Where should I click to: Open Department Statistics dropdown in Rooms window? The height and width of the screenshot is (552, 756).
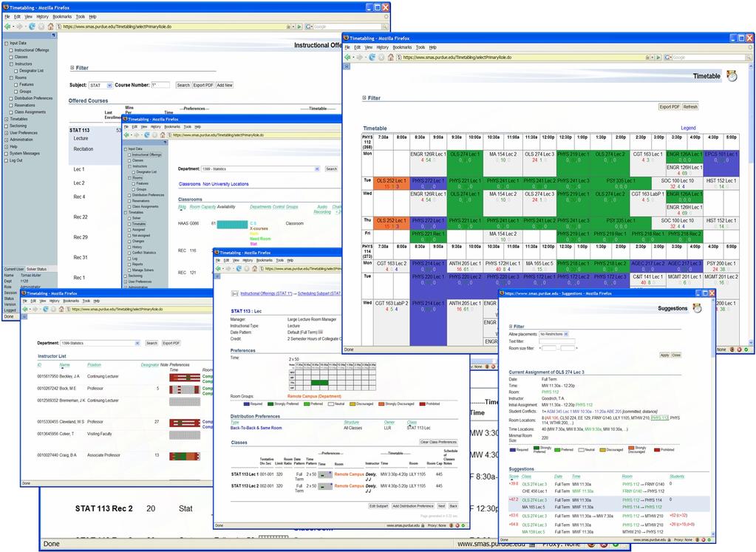coord(317,169)
